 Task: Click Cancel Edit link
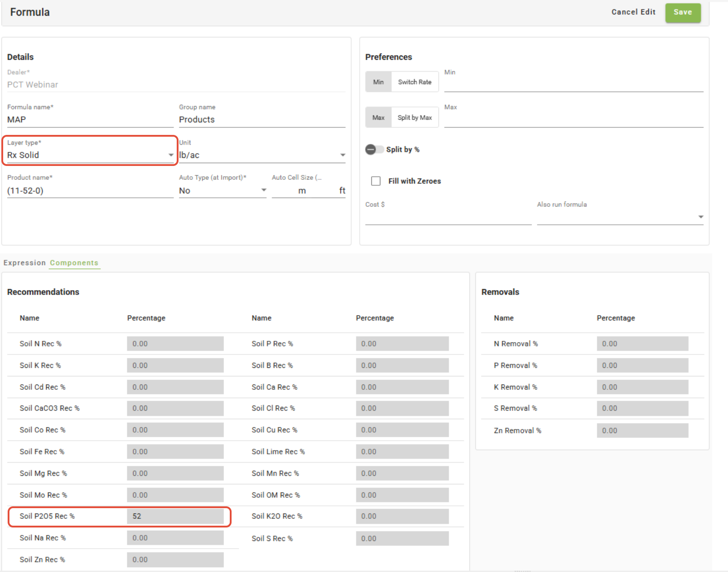[633, 12]
